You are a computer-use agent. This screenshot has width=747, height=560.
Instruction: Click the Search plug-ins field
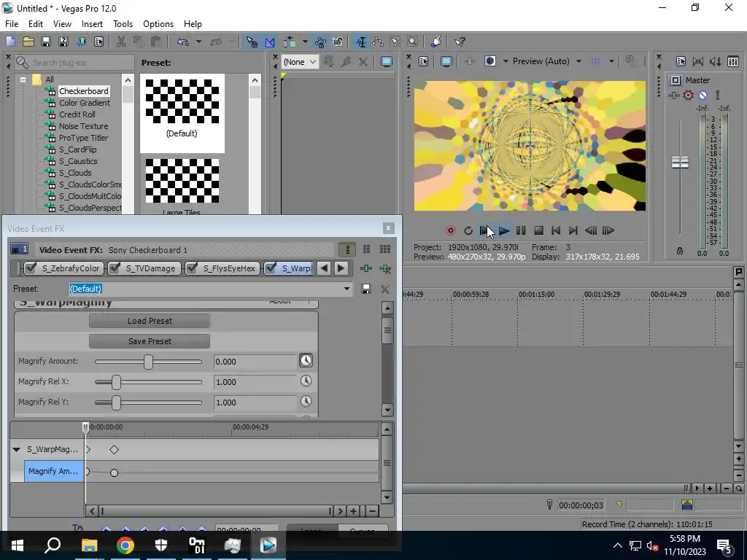click(74, 63)
